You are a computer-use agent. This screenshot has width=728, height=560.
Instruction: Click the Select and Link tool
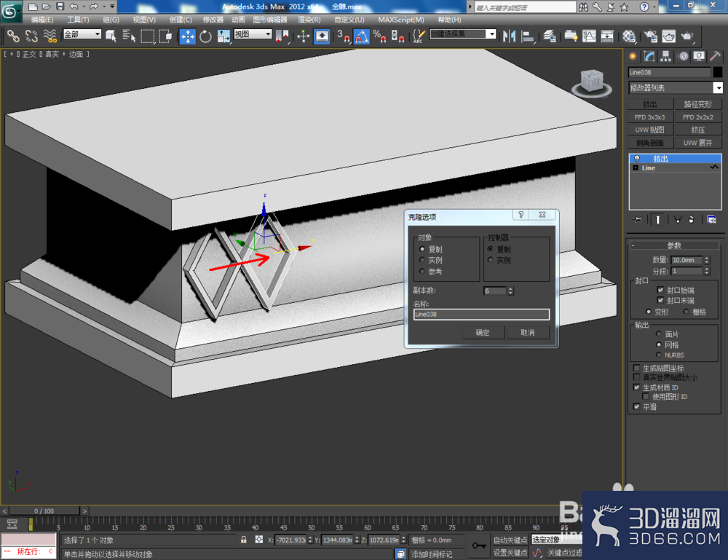[13, 36]
